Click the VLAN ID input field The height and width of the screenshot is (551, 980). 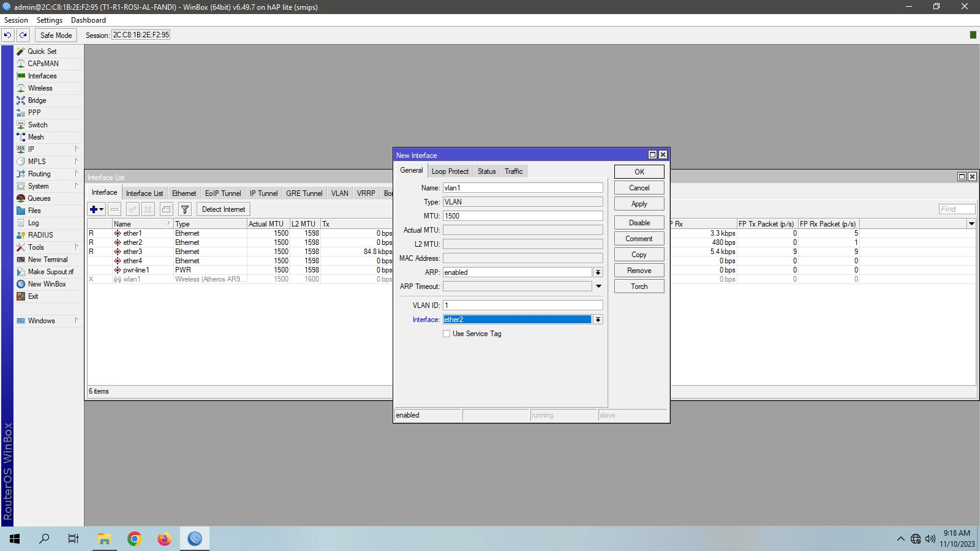pos(522,305)
